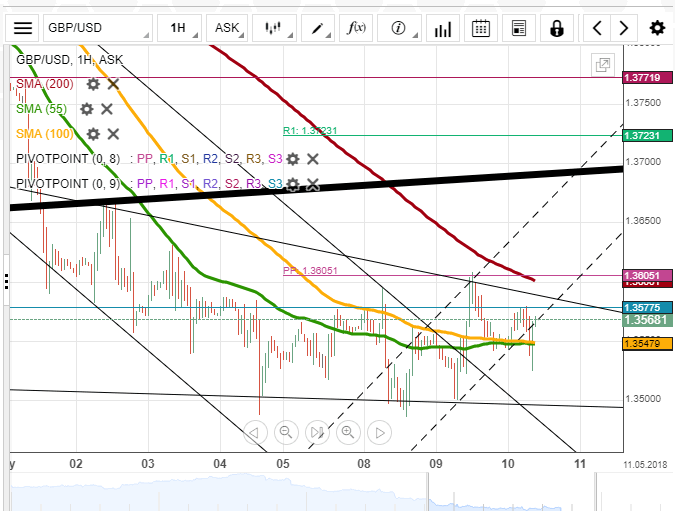Open settings for SMA (55) indicator
Viewport: 675px width, 511px height.
[87, 109]
